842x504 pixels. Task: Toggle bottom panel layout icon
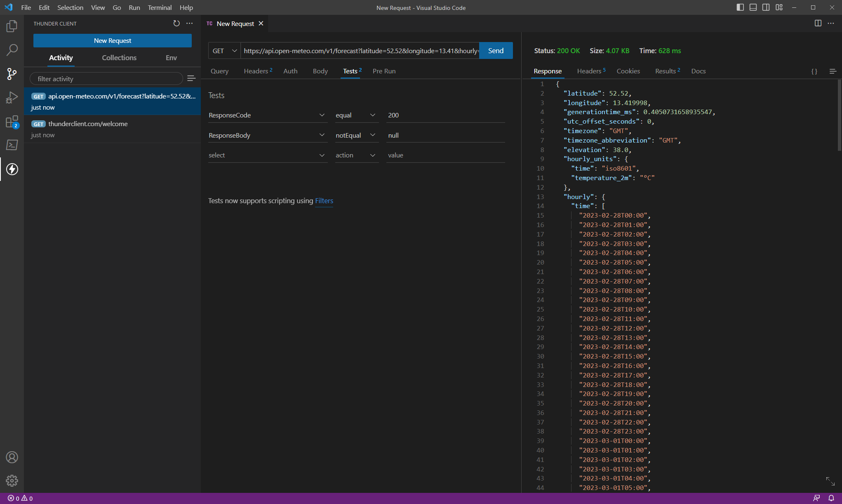[x=753, y=7]
